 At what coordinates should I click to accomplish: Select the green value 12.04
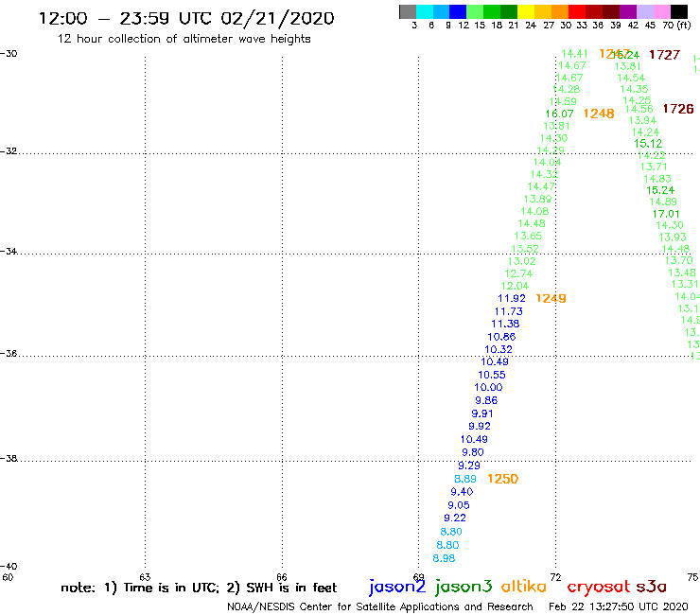pos(515,286)
